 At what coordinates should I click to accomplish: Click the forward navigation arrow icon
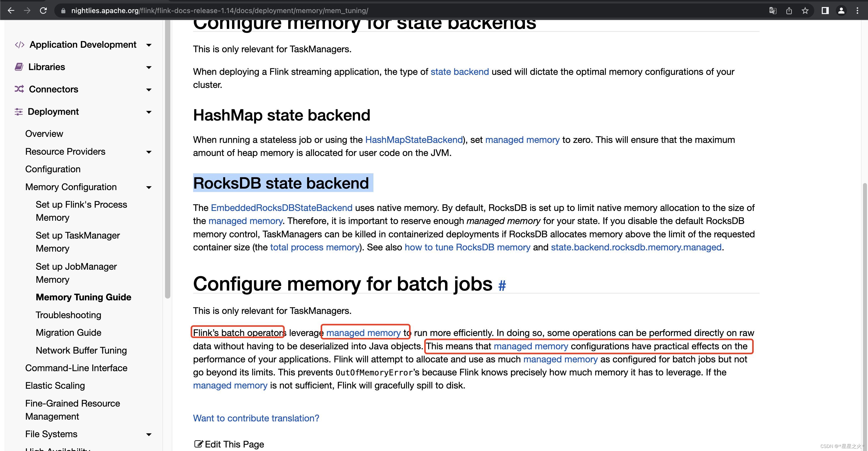coord(25,10)
